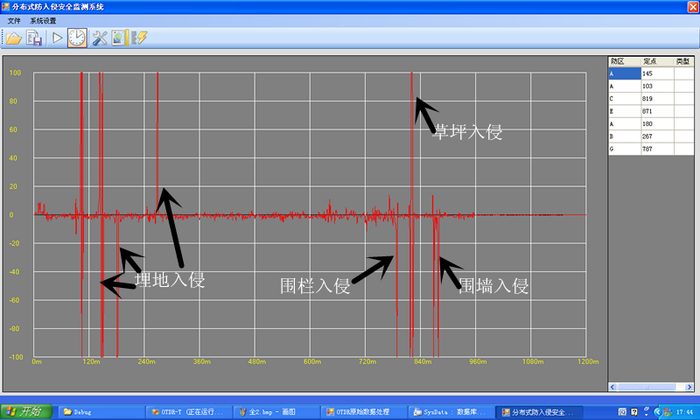Open a file with the folder icon
The width and height of the screenshot is (700, 420).
tap(14, 38)
